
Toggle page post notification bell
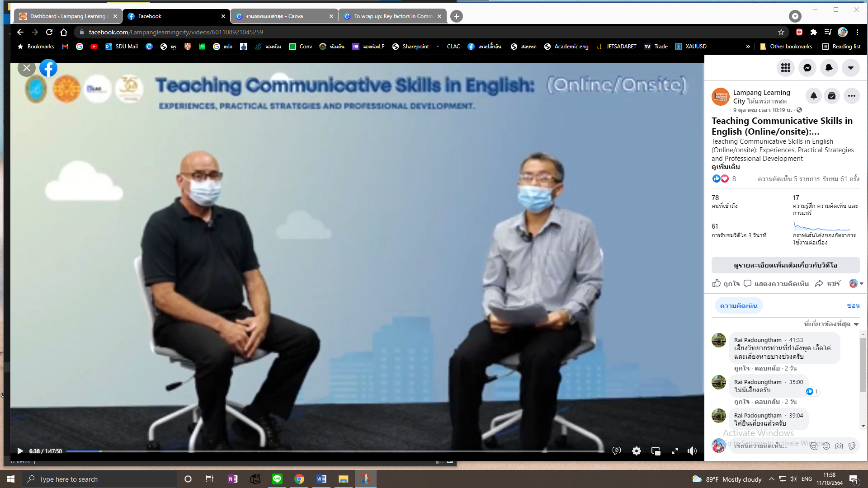pyautogui.click(x=813, y=96)
